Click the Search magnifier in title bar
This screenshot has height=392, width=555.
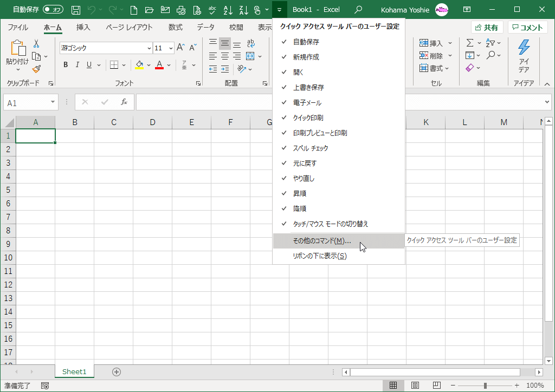click(358, 10)
